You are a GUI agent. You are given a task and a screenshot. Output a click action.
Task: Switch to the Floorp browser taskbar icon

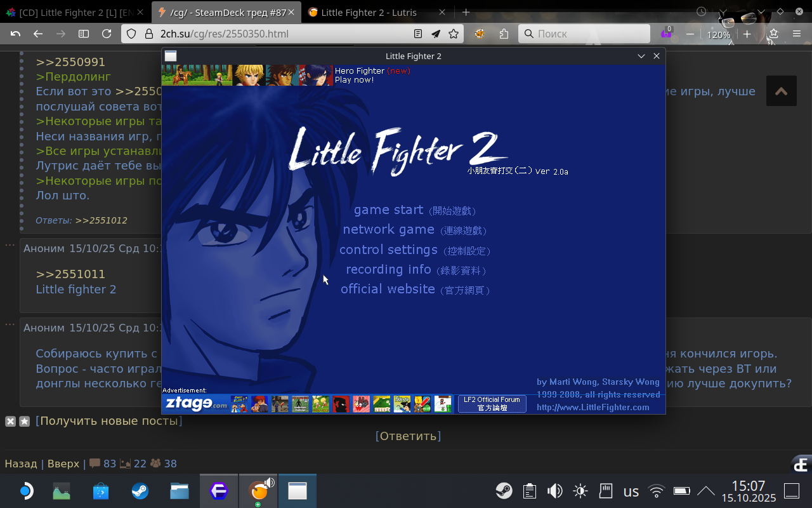pyautogui.click(x=219, y=491)
